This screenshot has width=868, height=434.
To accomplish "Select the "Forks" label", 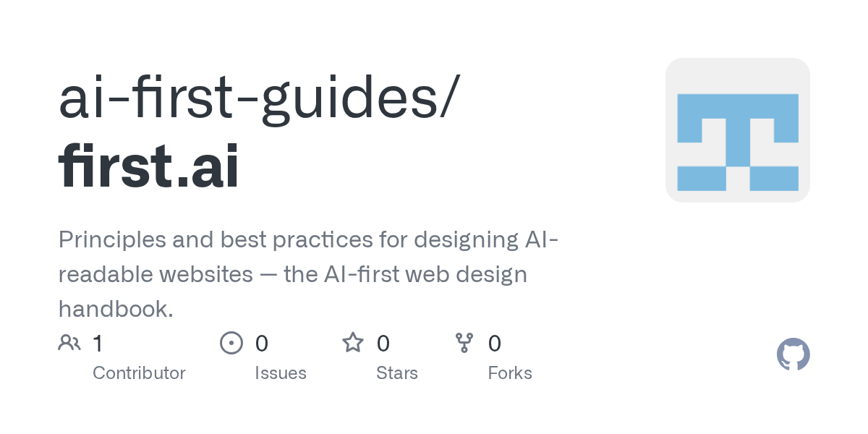I will tap(509, 373).
